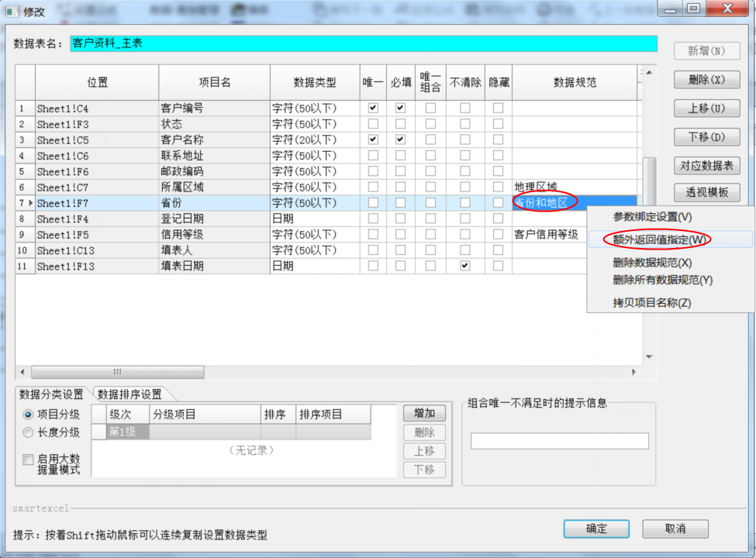Select the 长度分级 radio button
The height and width of the screenshot is (558, 756).
tap(28, 432)
